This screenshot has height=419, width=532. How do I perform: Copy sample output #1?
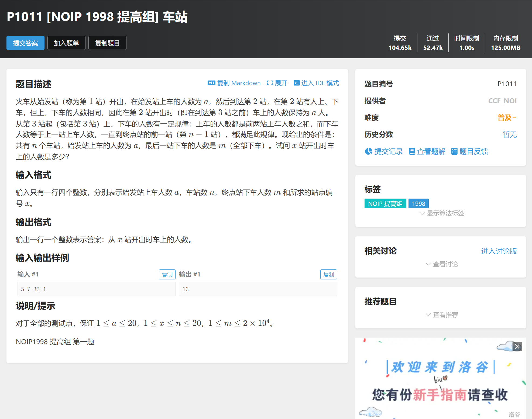(x=328, y=275)
